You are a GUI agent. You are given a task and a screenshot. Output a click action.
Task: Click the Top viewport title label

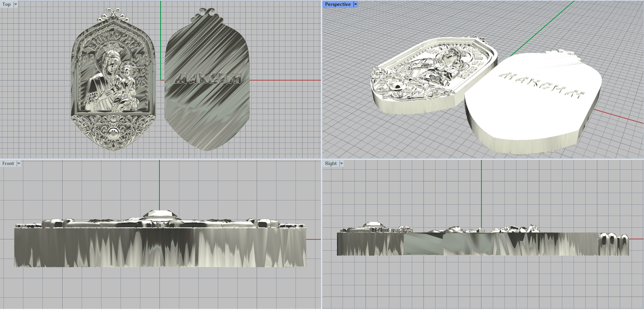(x=6, y=4)
